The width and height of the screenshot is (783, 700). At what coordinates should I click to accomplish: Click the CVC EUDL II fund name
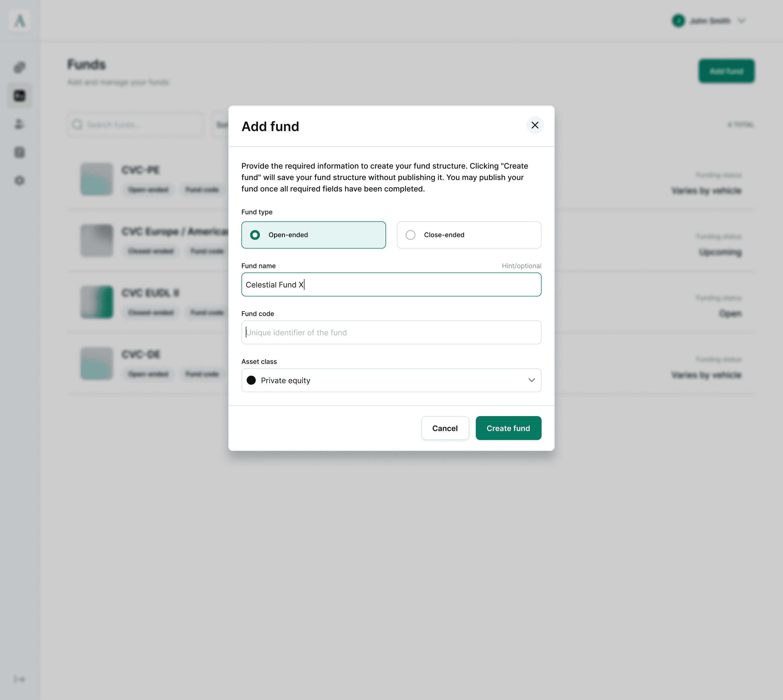[150, 293]
